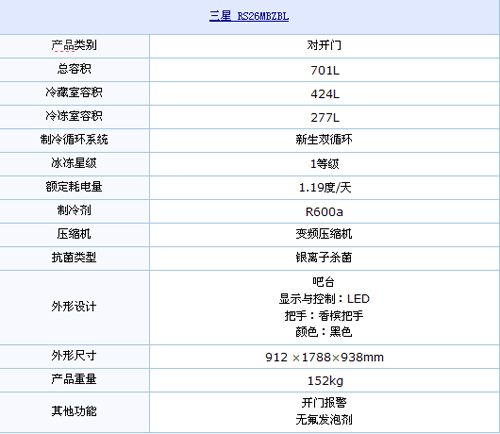Open the 三星 RS26MBZBL product link
The image size is (500, 434).
point(249,16)
